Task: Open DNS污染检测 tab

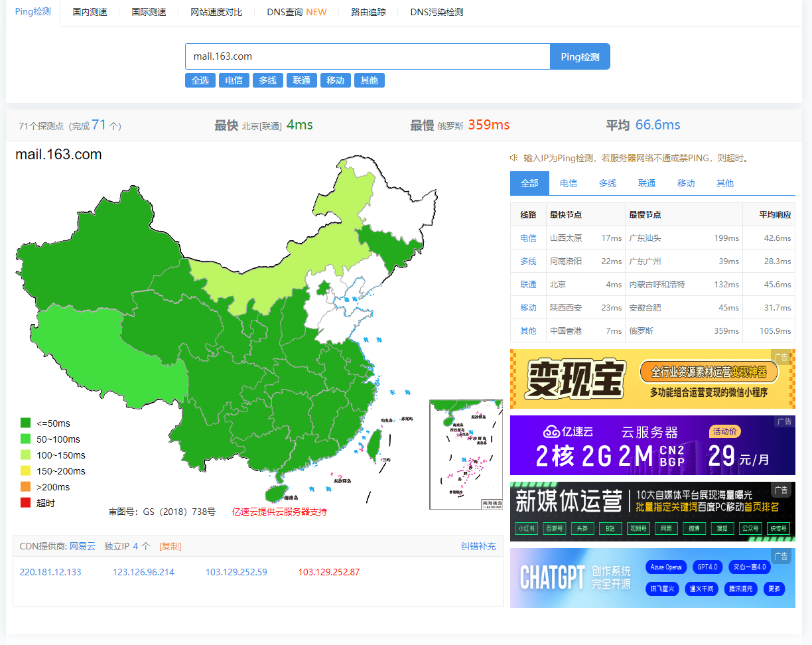Action: [x=437, y=12]
